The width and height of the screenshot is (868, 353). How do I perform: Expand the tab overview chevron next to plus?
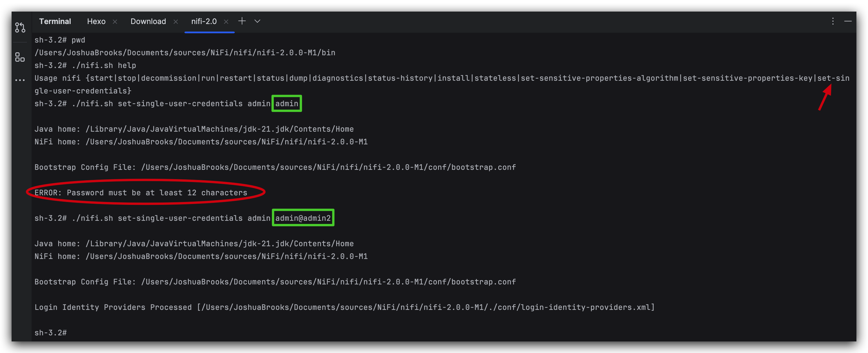pos(257,21)
